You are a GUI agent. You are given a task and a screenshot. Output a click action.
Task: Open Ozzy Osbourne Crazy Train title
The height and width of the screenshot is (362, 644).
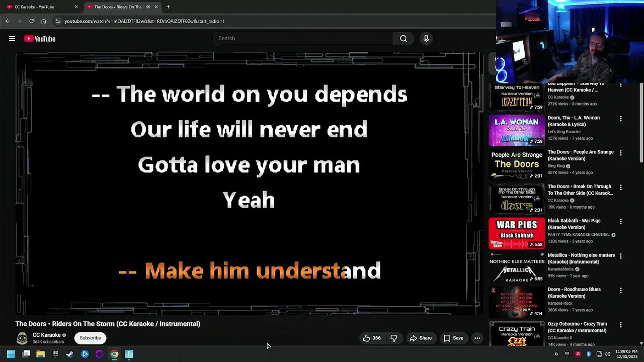(x=577, y=327)
